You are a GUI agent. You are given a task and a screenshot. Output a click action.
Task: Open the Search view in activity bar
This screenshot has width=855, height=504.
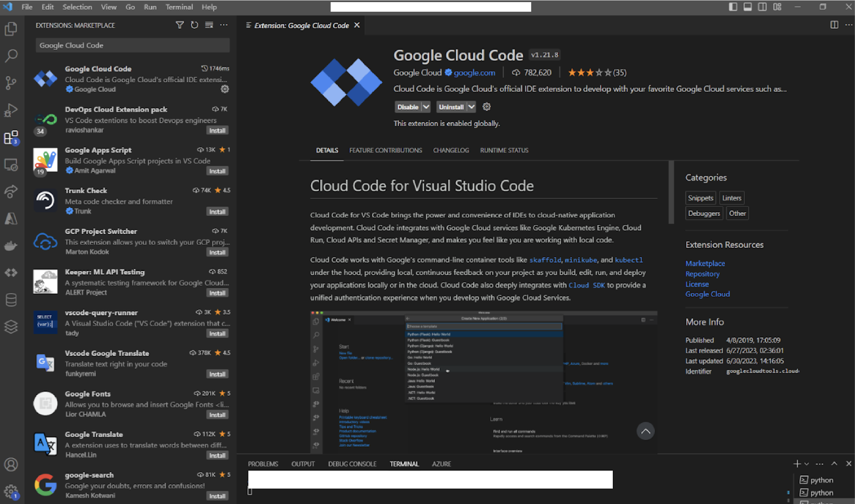[11, 55]
